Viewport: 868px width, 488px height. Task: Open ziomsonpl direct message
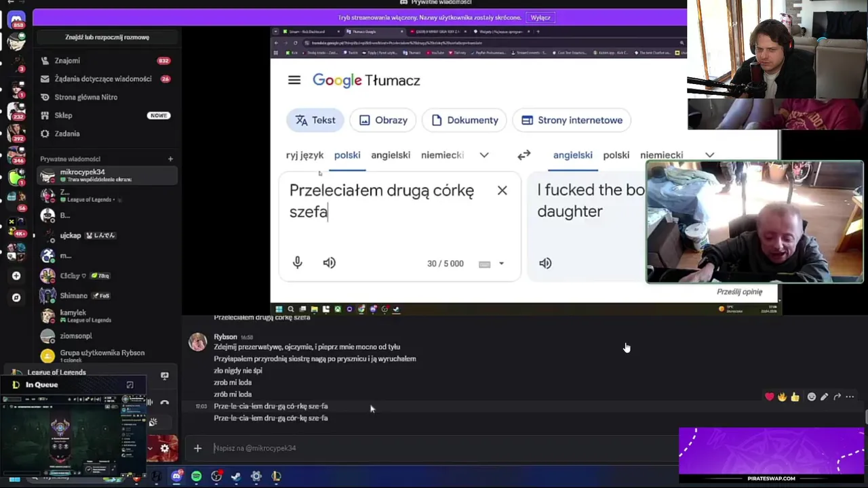coord(106,335)
